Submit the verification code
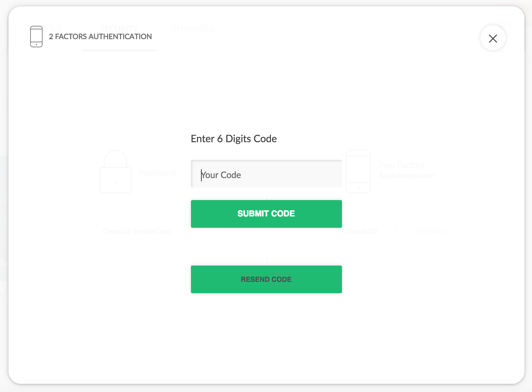Screen dimensions: 532x392 click(x=266, y=214)
